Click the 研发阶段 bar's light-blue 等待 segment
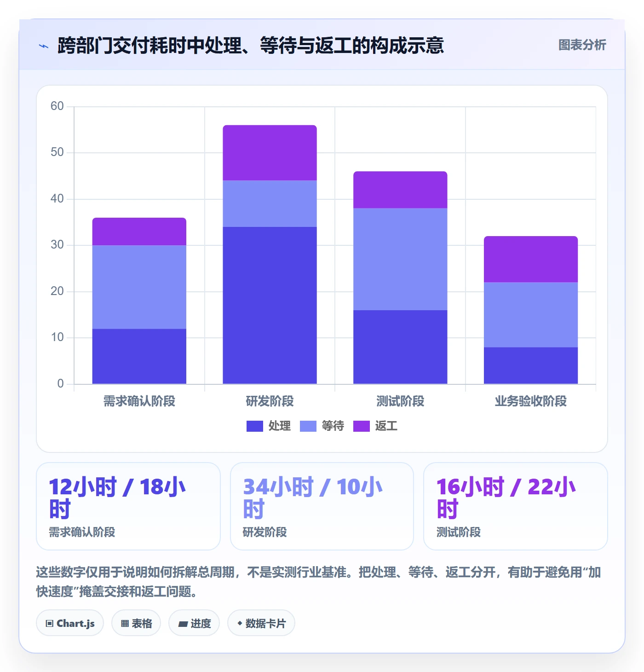The width and height of the screenshot is (644, 672). (270, 204)
